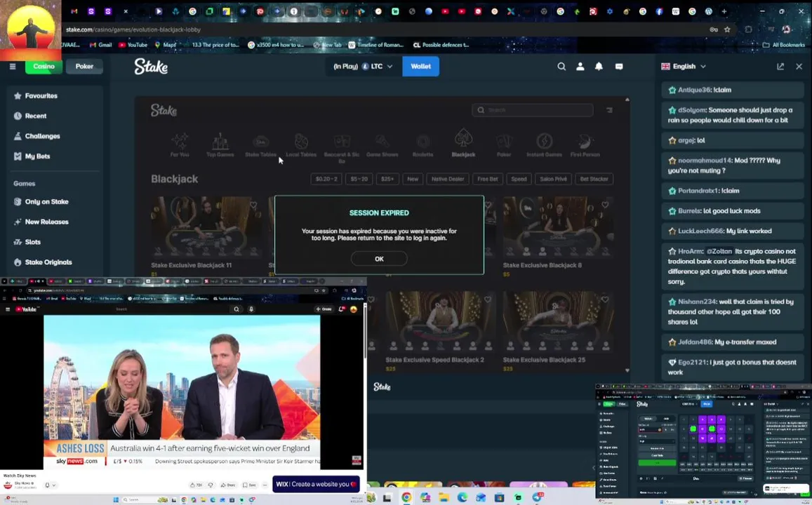Click the lobby game search field
The image size is (812, 505).
click(533, 109)
